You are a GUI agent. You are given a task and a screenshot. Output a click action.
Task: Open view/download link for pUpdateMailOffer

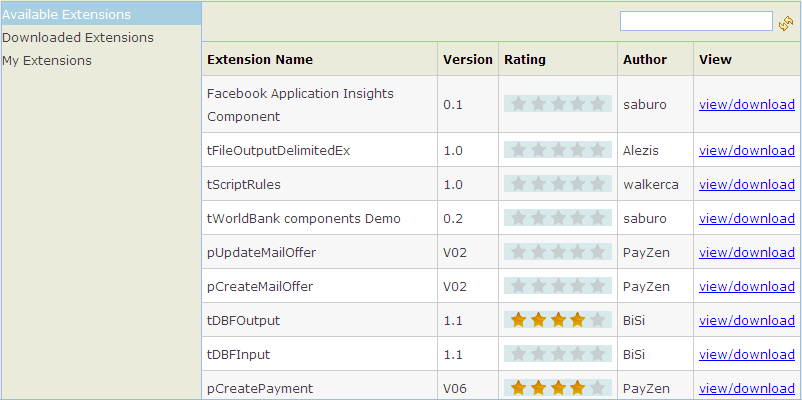(746, 252)
